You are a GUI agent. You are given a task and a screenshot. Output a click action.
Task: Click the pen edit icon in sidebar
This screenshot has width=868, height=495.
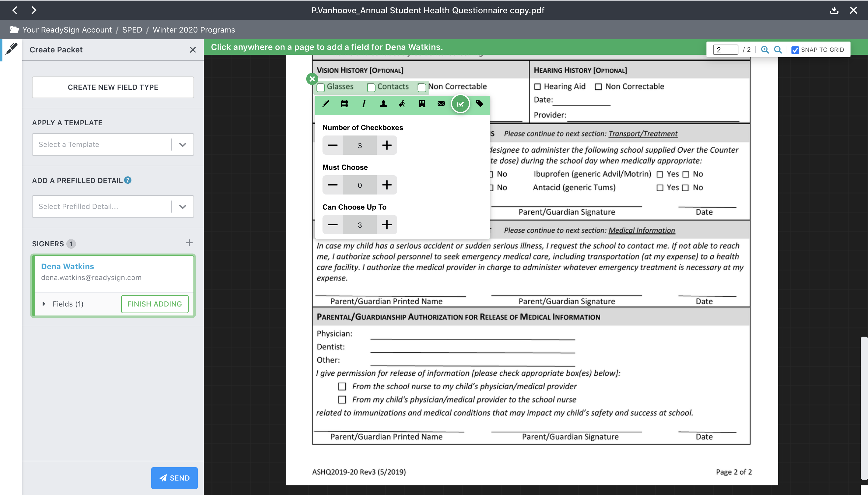[11, 49]
